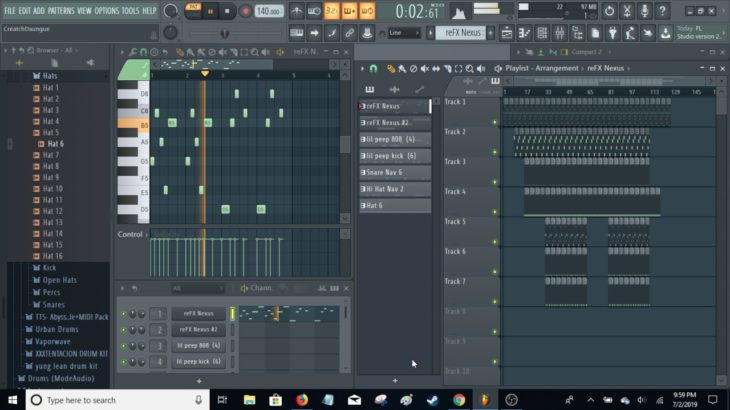Click the export/download arrow toolbar icon

(x=666, y=33)
